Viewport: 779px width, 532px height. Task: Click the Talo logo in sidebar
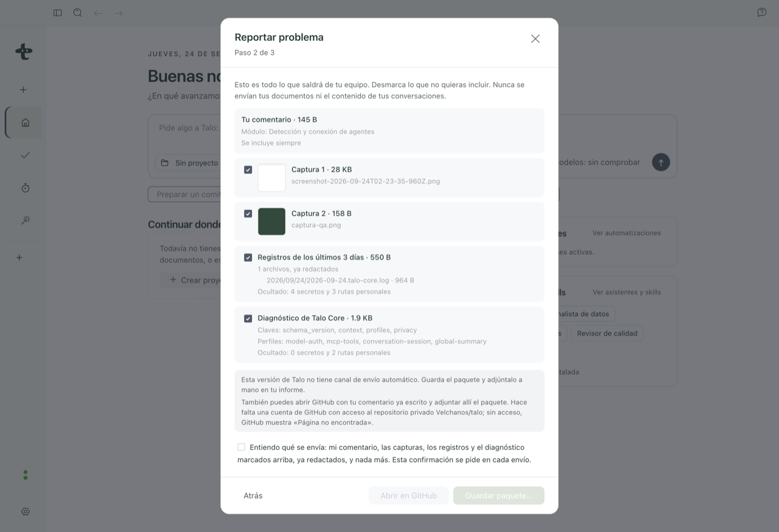[24, 52]
